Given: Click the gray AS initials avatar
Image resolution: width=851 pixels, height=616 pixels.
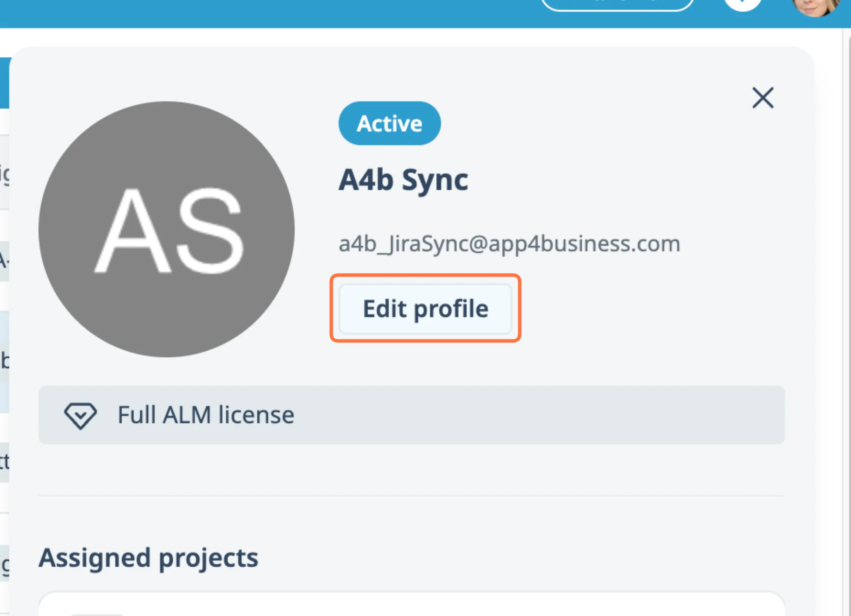Looking at the screenshot, I should pos(166,229).
